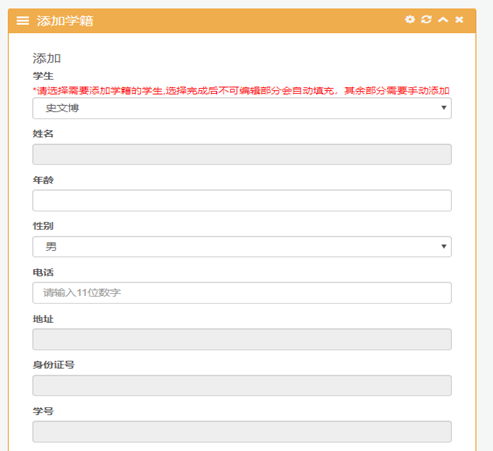The width and height of the screenshot is (493, 451).
Task: Click the 姓名 field label
Action: (x=43, y=134)
